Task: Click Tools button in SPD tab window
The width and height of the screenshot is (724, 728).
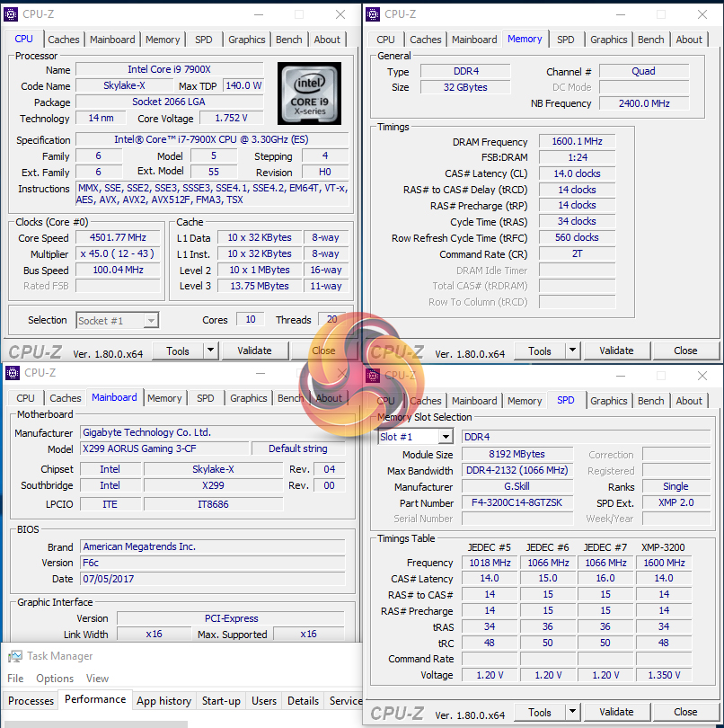Action: pos(540,712)
